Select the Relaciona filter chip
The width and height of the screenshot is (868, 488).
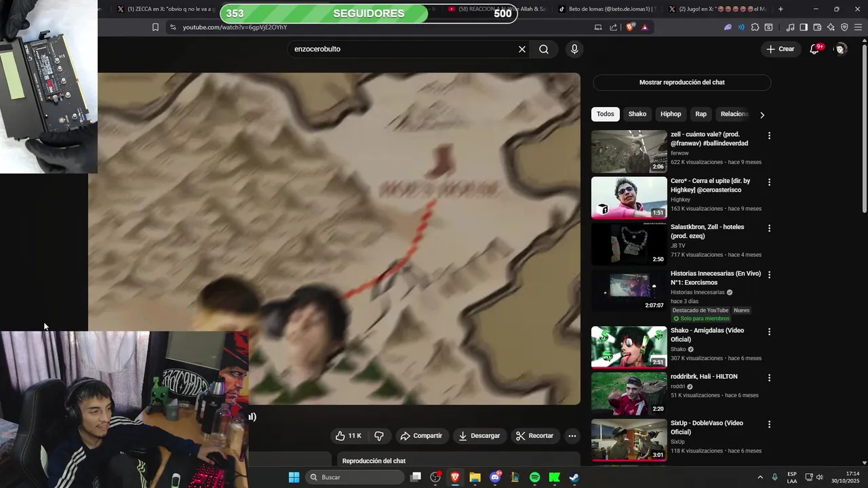click(x=734, y=114)
